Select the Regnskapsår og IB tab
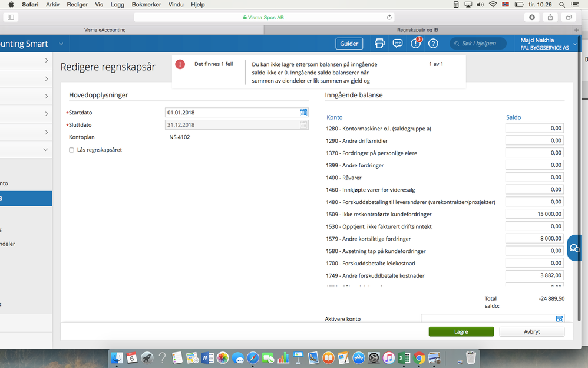The image size is (588, 368). (x=418, y=30)
